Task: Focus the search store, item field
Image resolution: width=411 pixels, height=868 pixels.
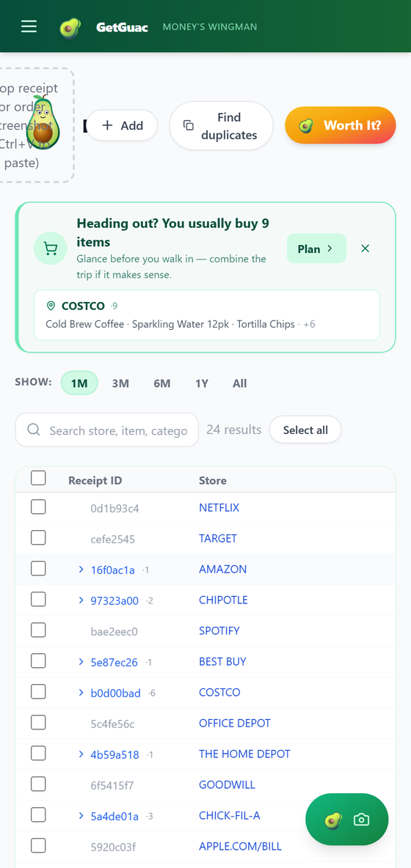Action: tap(107, 430)
